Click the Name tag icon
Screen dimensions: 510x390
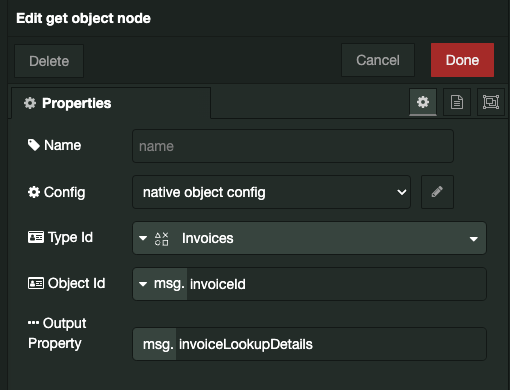(x=34, y=145)
